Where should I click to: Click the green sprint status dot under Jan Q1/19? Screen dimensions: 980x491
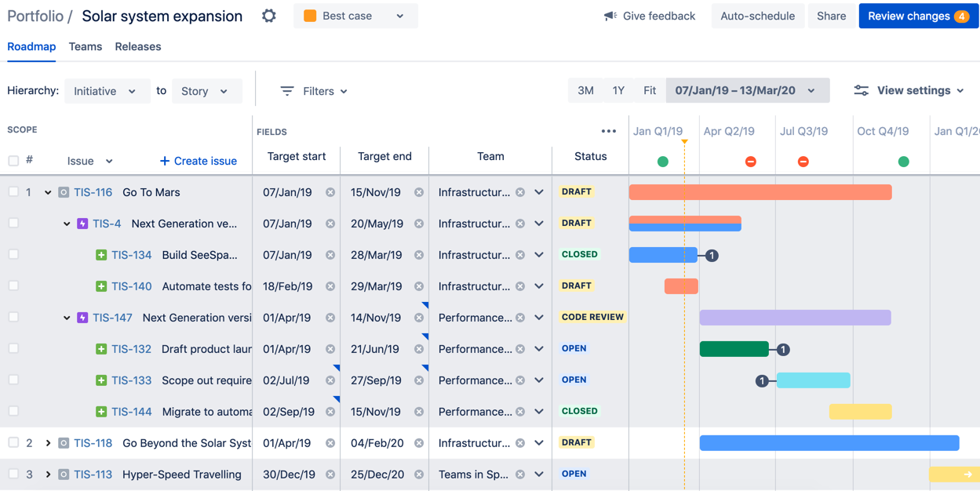[662, 160]
